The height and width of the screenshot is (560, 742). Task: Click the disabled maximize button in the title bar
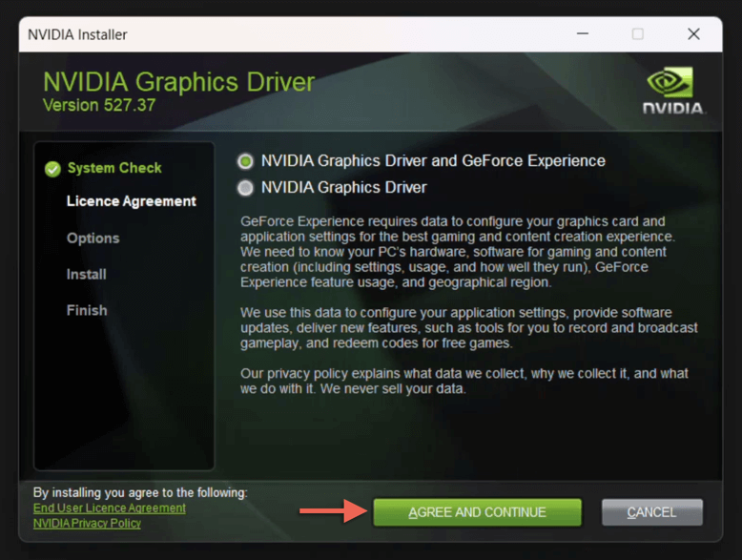click(x=637, y=34)
